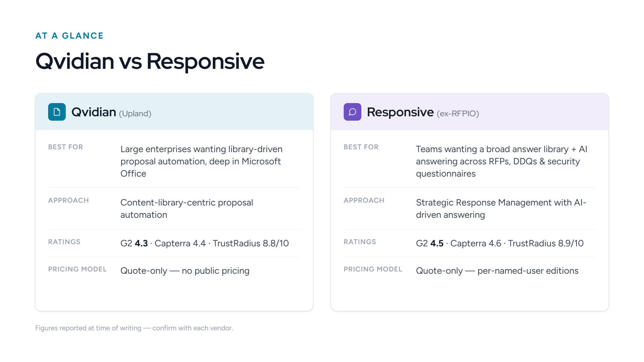Click the Responsive 'G2 4.5' ratings line
This screenshot has height=362, width=644.
[x=500, y=243]
